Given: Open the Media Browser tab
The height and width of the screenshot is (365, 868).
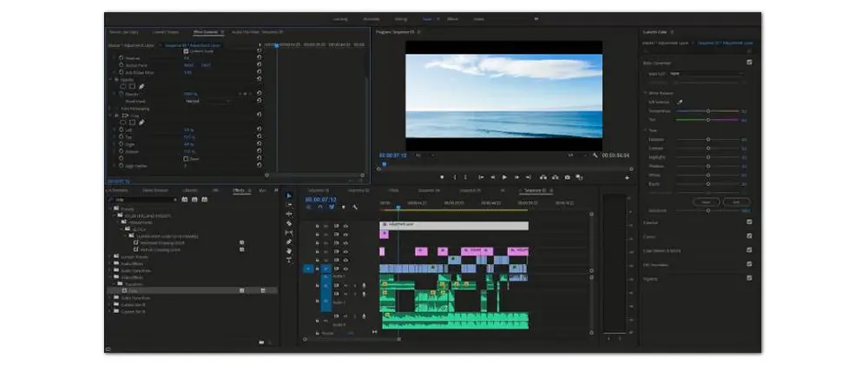Looking at the screenshot, I should click(x=155, y=190).
